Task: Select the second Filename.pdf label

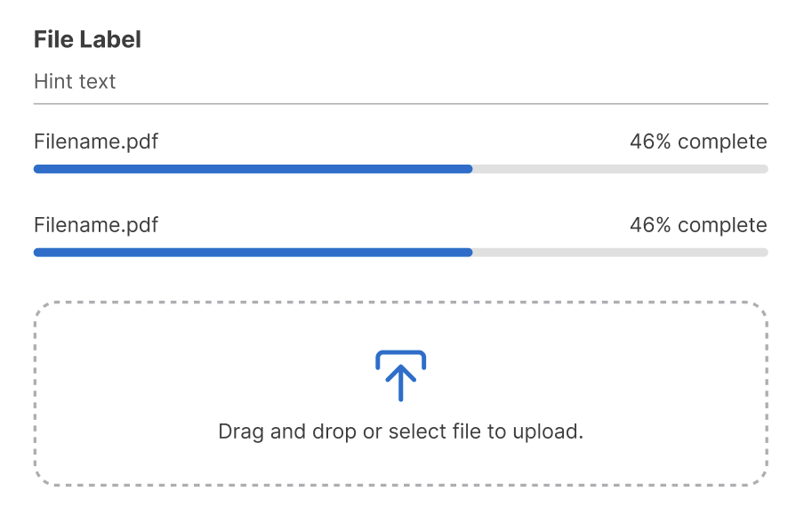Action: (96, 225)
